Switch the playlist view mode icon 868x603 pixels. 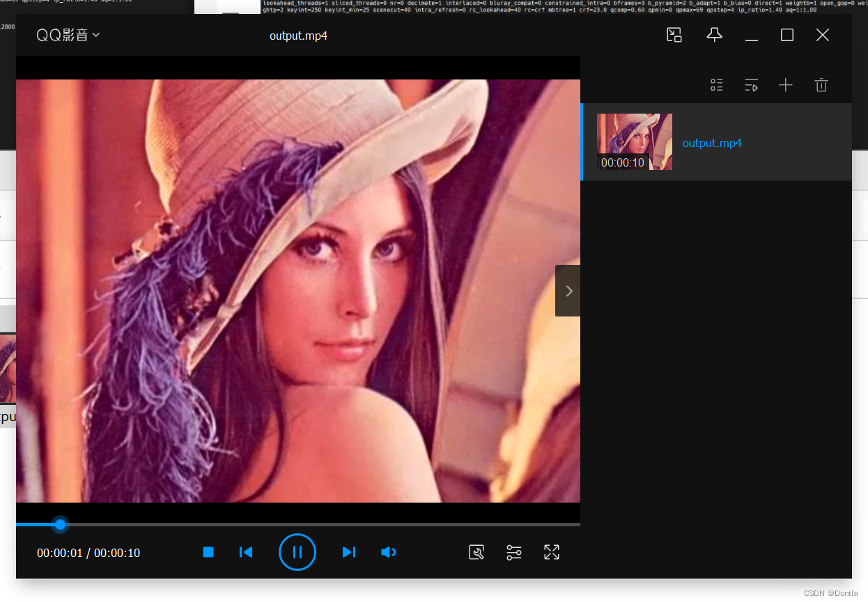(717, 85)
